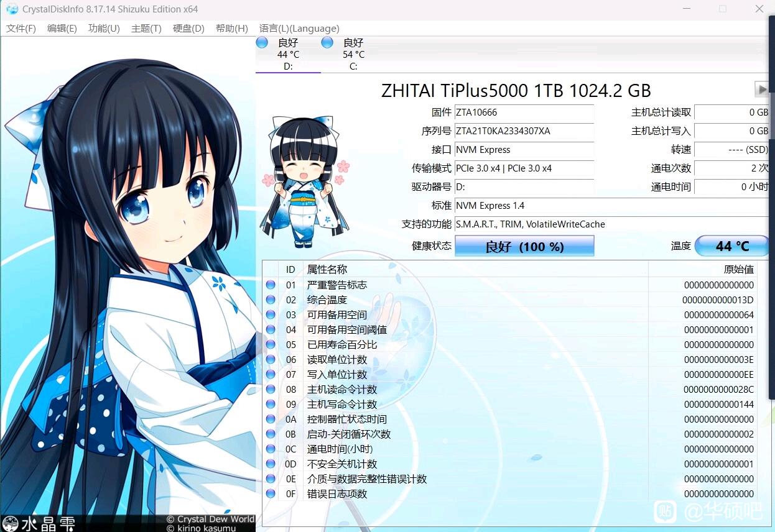
Task: Go to next disk with arrow button
Action: pyautogui.click(x=761, y=89)
